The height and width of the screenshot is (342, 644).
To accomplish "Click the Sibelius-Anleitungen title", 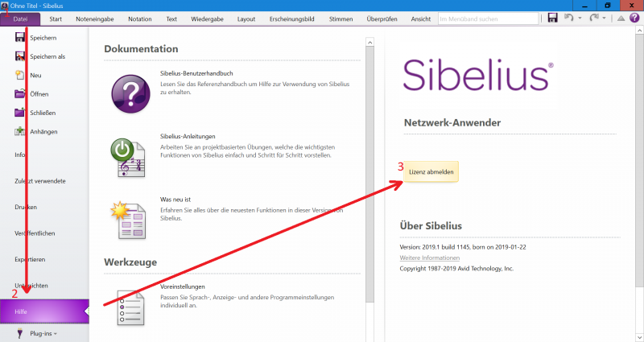I will pyautogui.click(x=188, y=136).
